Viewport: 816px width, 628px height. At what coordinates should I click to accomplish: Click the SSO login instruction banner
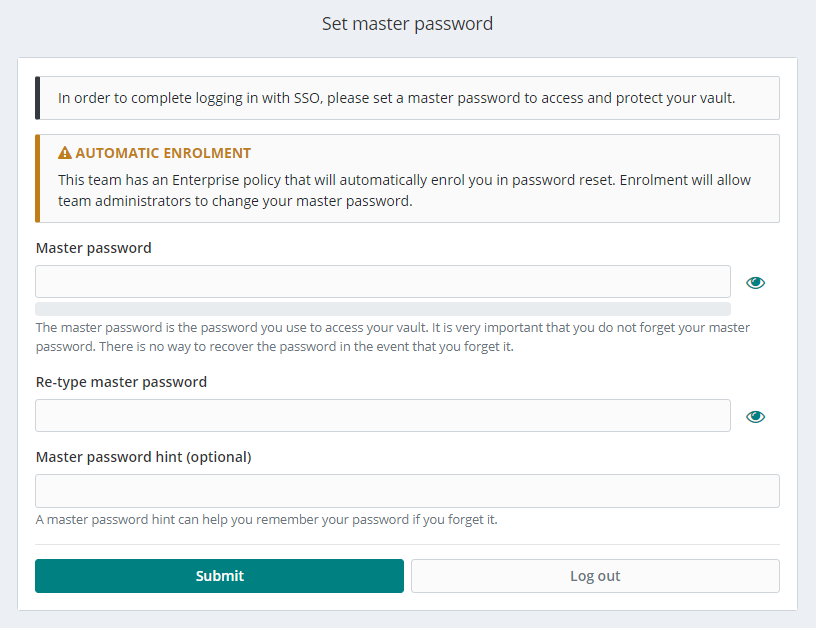(407, 98)
